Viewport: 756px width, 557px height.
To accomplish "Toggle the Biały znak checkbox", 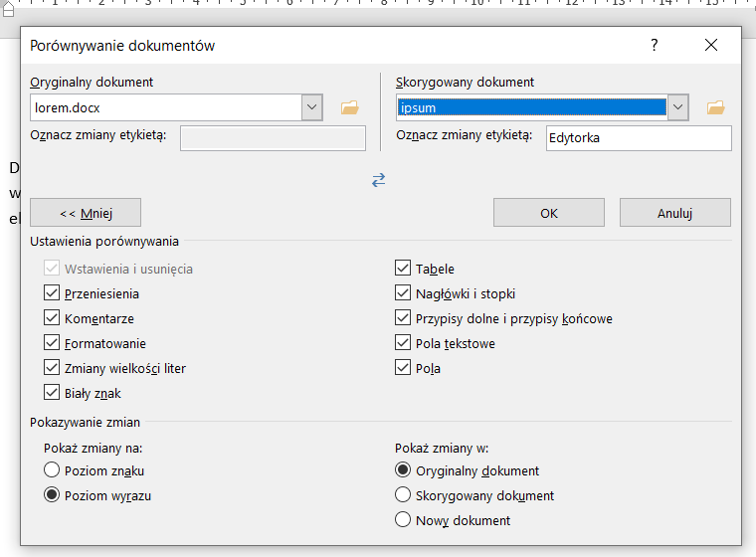I will [52, 393].
